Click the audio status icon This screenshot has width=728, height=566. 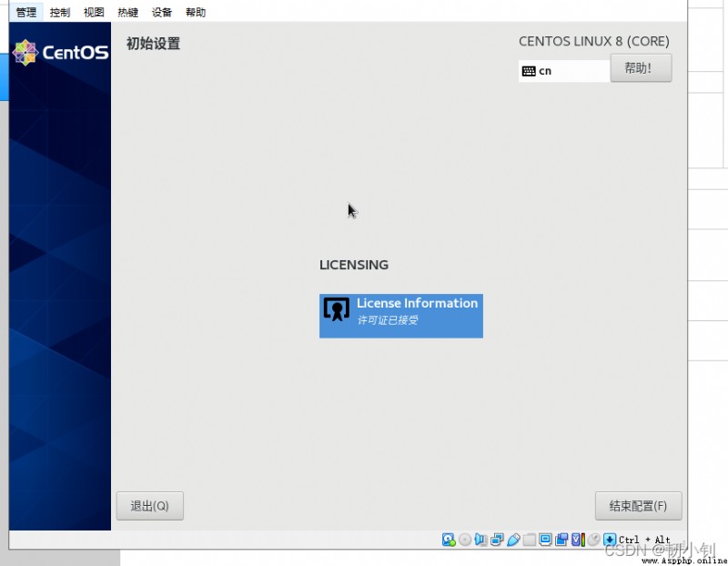coord(480,540)
